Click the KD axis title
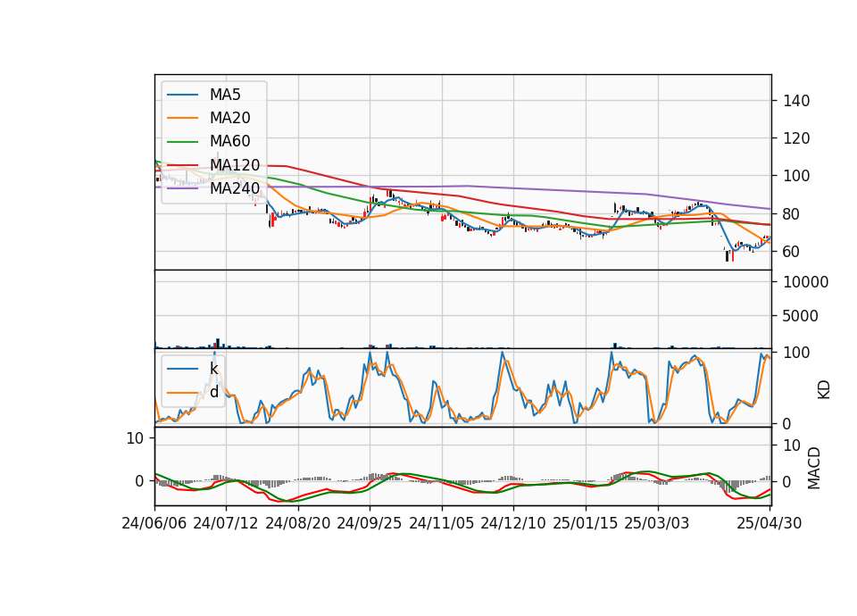The height and width of the screenshot is (616, 857). click(x=824, y=390)
